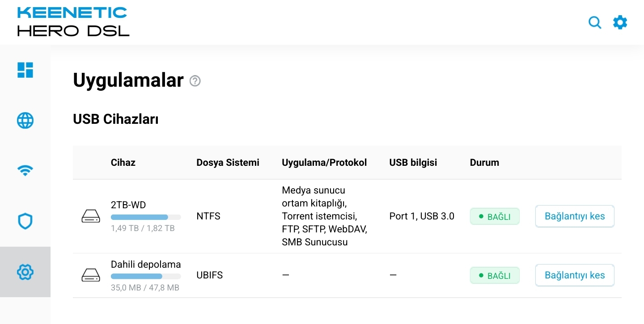Click the BAĞLI status badge for Dahili depolama

495,275
